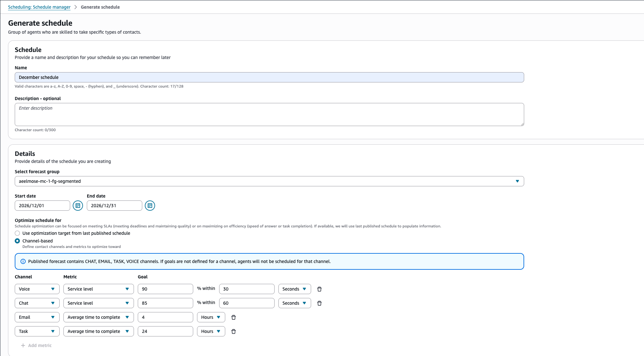Click the Add metric button
644x356 pixels.
[x=36, y=345]
